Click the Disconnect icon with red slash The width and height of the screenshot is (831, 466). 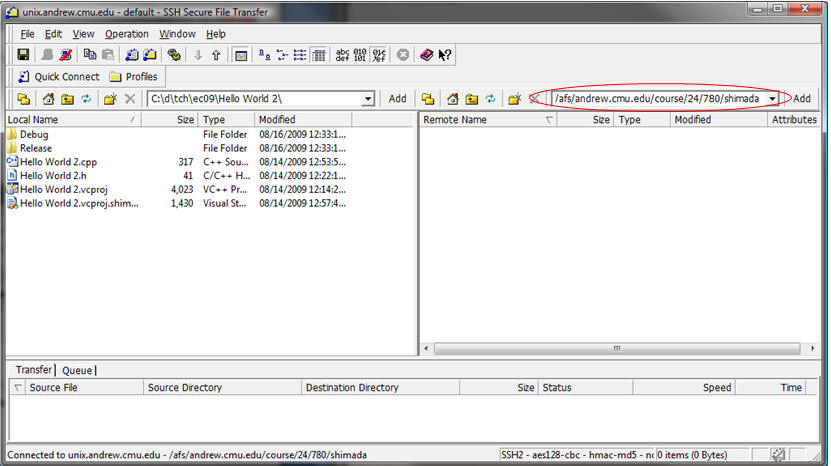(66, 55)
